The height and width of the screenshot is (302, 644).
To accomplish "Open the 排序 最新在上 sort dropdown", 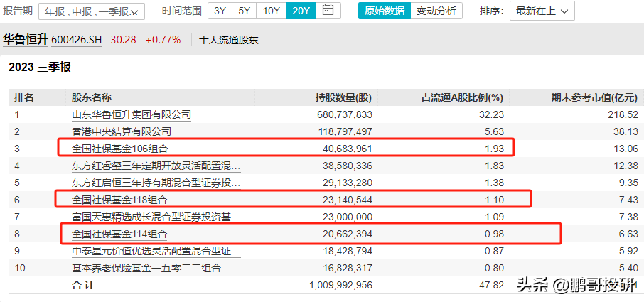I will (544, 11).
